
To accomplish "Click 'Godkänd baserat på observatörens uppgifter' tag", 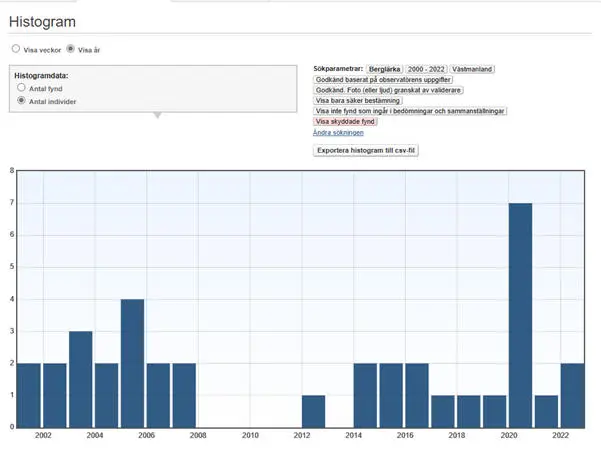I will coord(384,79).
